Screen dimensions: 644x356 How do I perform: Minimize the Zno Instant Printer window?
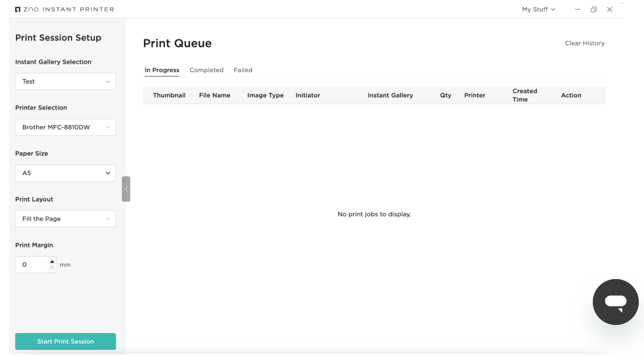click(x=578, y=10)
